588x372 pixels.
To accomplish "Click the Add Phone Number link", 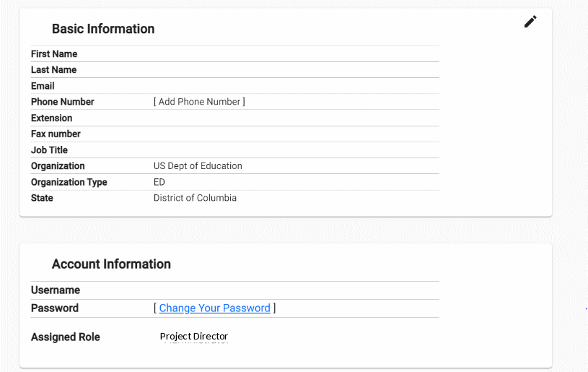I will [199, 102].
